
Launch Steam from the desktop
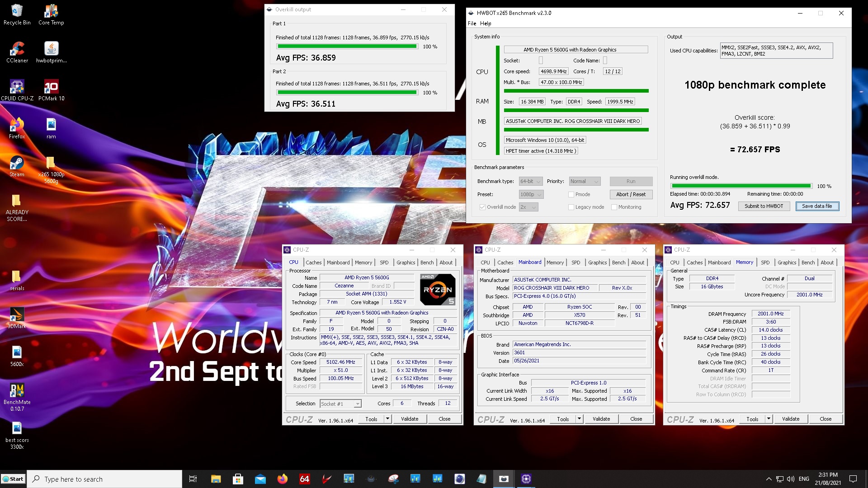17,166
